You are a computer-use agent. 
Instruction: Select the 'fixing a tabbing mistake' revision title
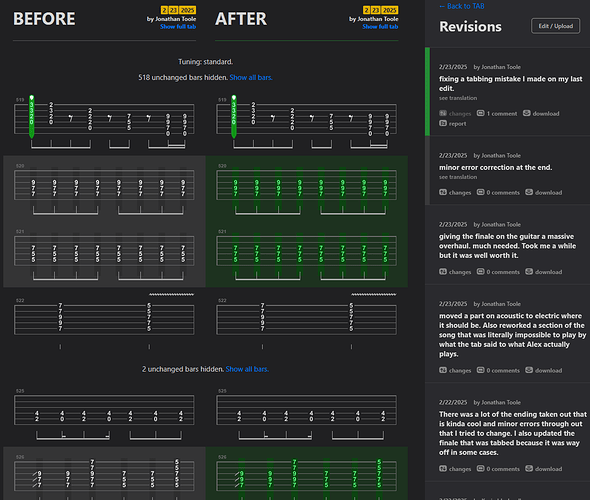(x=511, y=84)
